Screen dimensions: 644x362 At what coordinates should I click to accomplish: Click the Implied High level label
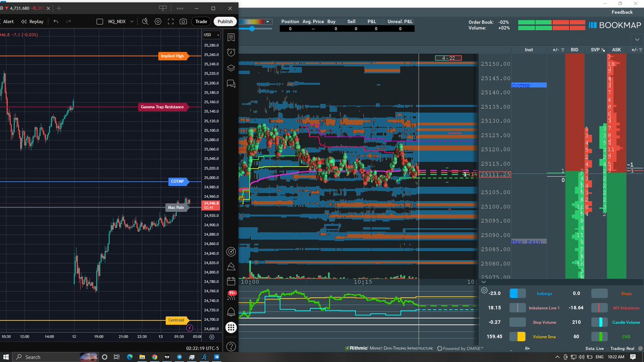[172, 56]
